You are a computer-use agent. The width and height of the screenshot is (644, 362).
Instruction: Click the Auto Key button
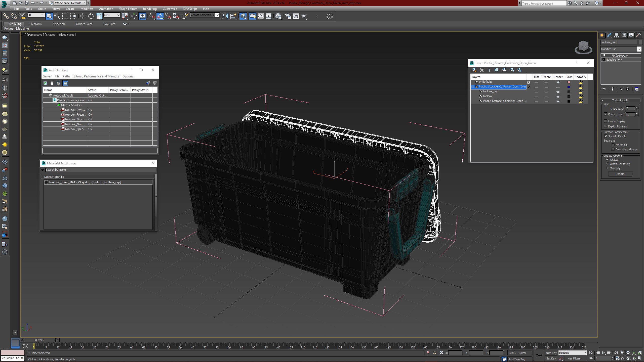click(551, 353)
